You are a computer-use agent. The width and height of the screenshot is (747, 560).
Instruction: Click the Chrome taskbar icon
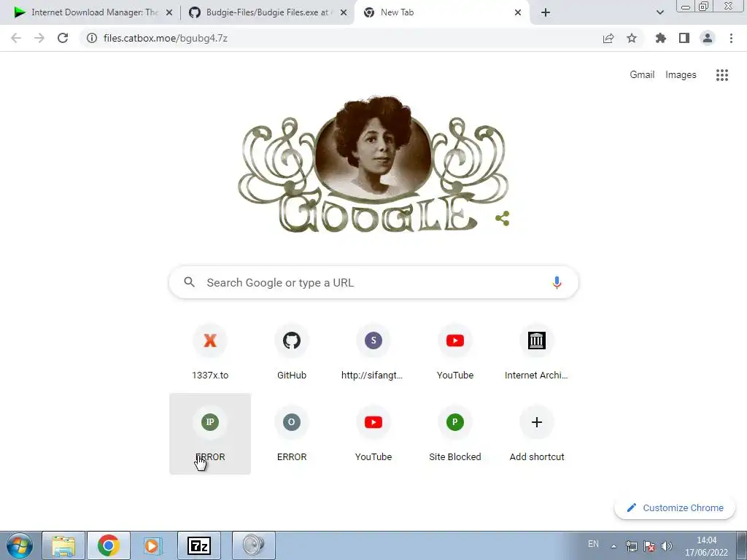[109, 545]
